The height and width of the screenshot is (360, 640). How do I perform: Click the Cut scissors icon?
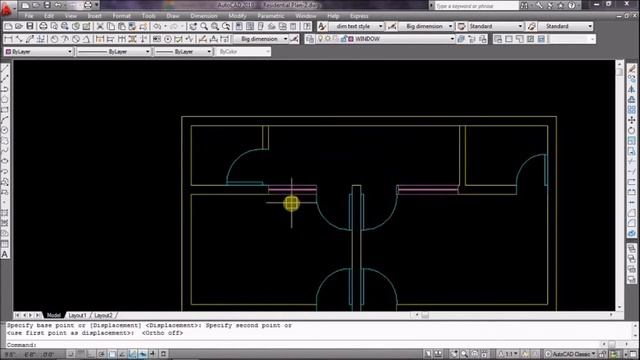[x=100, y=26]
